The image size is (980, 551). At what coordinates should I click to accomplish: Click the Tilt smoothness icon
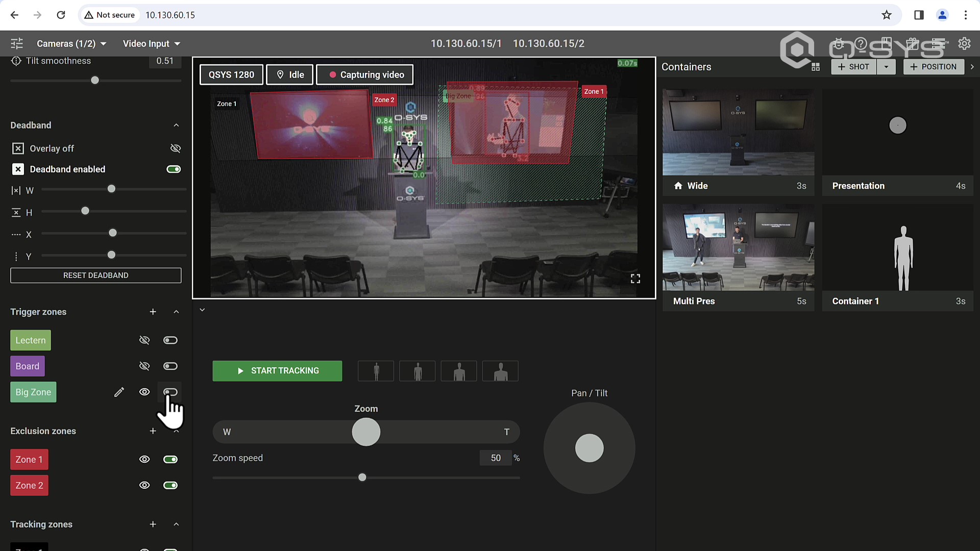pyautogui.click(x=16, y=61)
